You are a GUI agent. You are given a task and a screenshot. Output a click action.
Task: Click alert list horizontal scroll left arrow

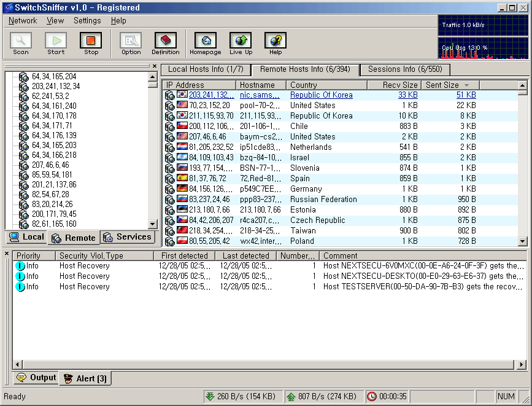[x=18, y=365]
